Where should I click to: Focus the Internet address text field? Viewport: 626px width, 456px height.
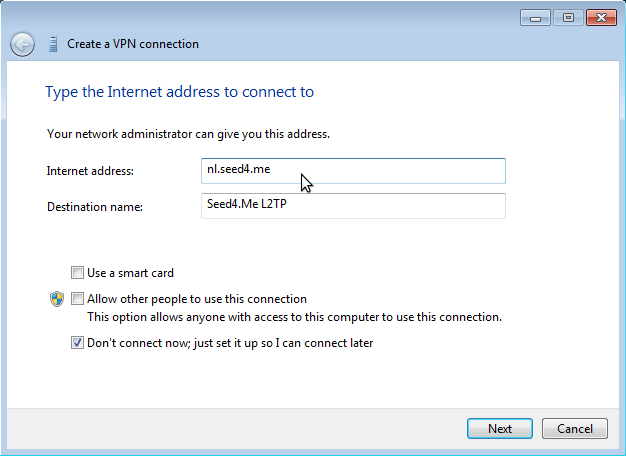point(353,170)
